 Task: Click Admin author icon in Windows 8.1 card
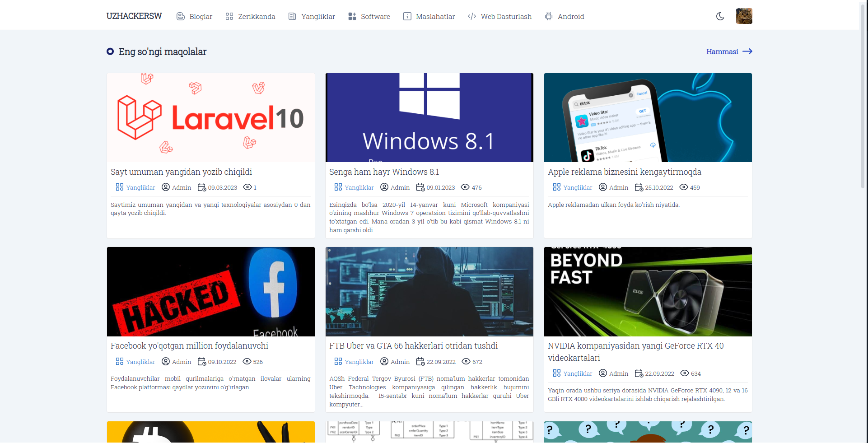384,187
